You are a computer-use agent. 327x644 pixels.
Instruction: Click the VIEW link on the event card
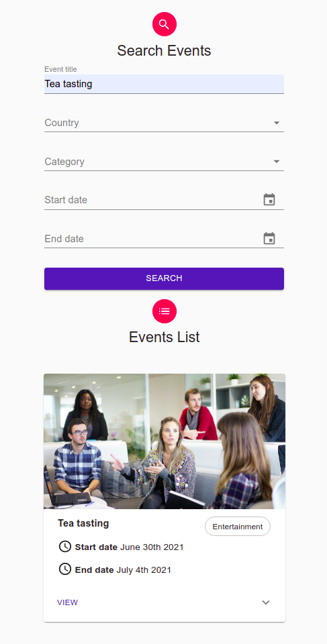tap(67, 602)
